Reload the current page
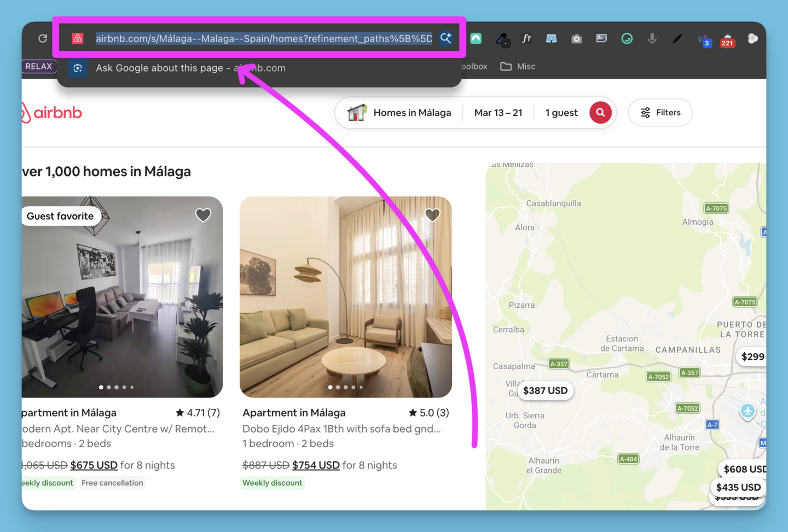This screenshot has height=532, width=788. coord(43,38)
